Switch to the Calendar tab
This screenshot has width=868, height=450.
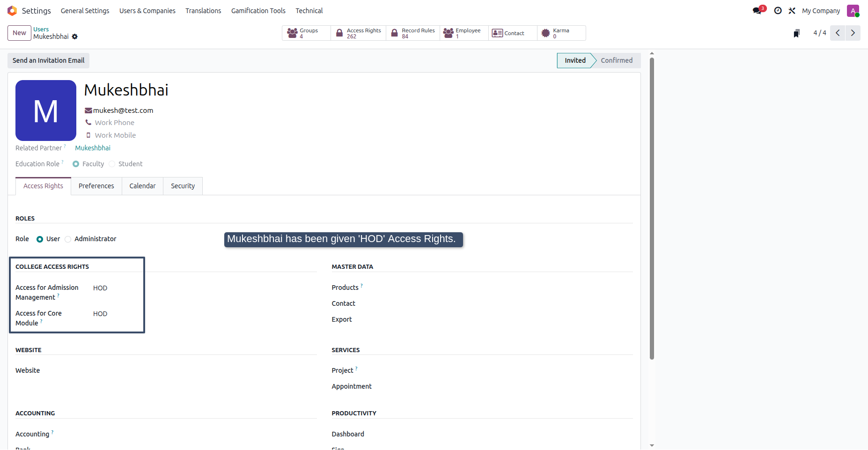tap(142, 186)
